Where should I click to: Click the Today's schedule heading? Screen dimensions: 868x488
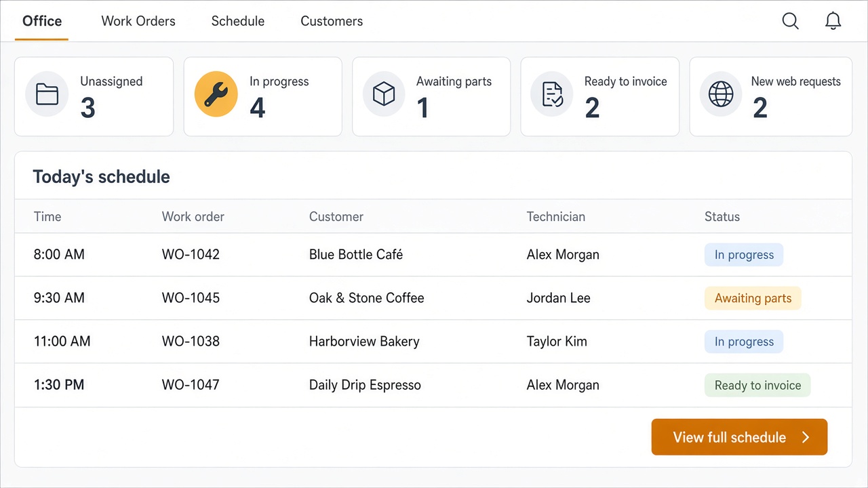tap(101, 177)
